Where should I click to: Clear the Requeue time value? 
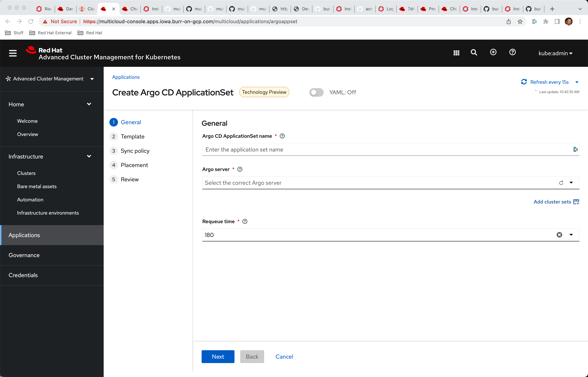pos(559,235)
